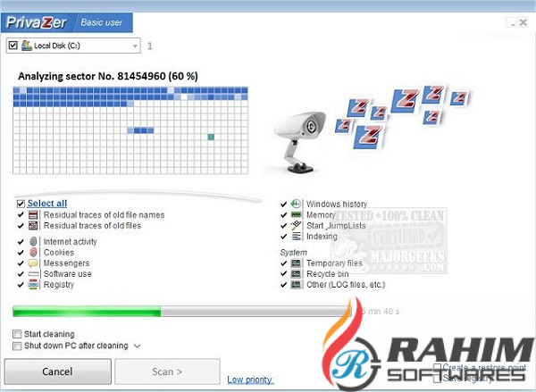Click the Windows history clock icon

[x=296, y=204]
